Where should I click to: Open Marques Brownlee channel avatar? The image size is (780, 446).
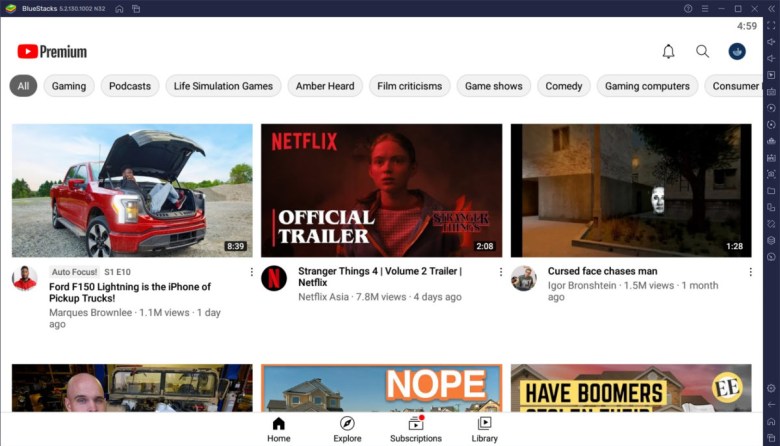24,278
